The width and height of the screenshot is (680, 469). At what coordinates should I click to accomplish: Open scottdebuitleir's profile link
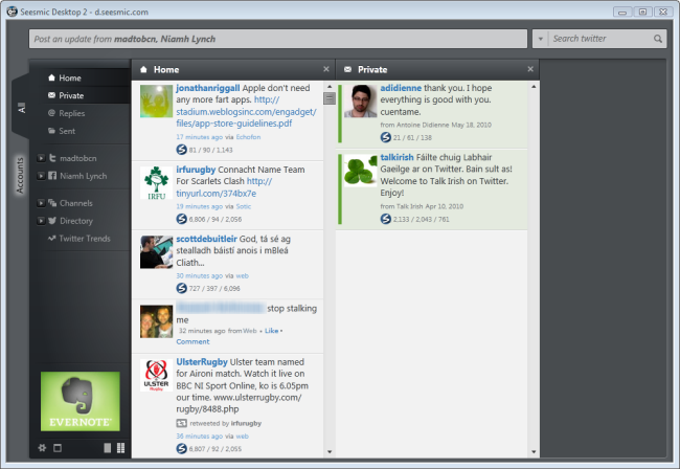pyautogui.click(x=206, y=239)
